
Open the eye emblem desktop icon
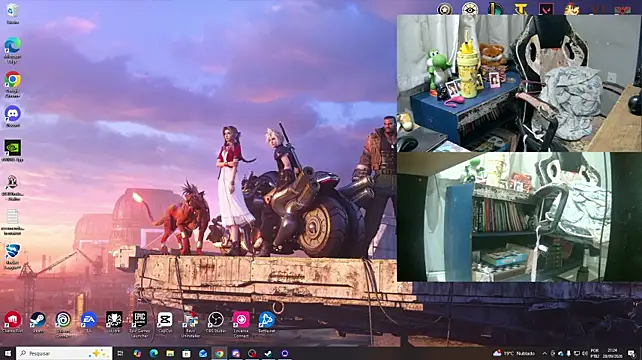(x=470, y=8)
